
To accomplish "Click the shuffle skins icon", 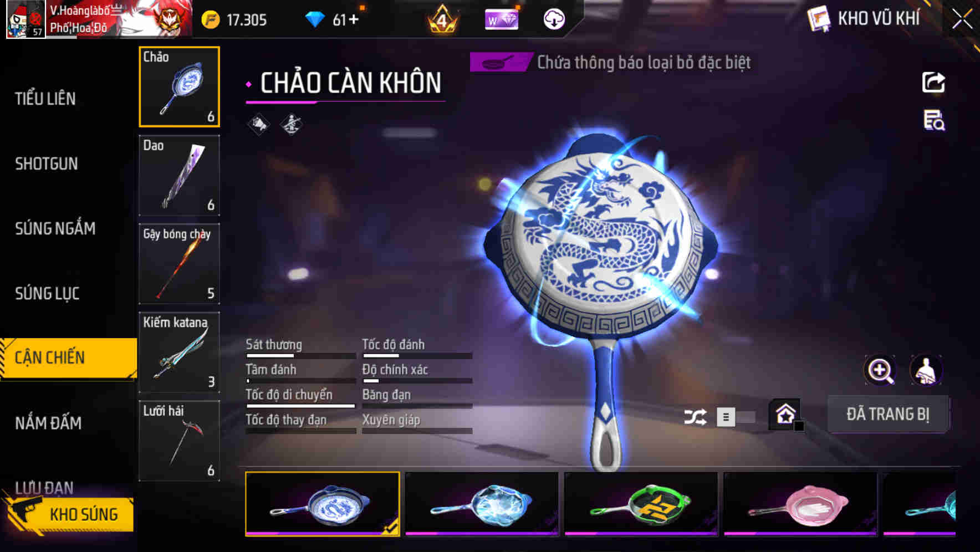I will pyautogui.click(x=695, y=417).
